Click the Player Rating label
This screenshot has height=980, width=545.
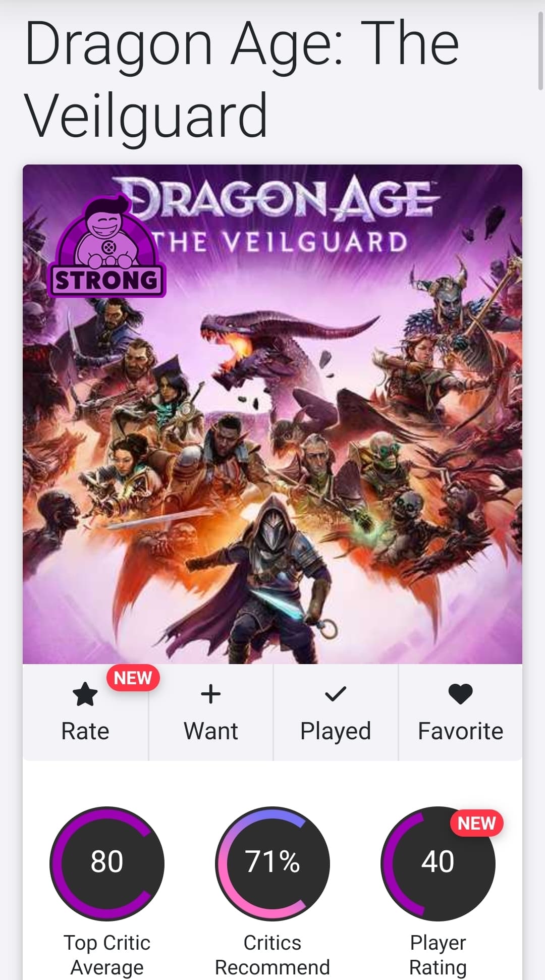point(438,955)
